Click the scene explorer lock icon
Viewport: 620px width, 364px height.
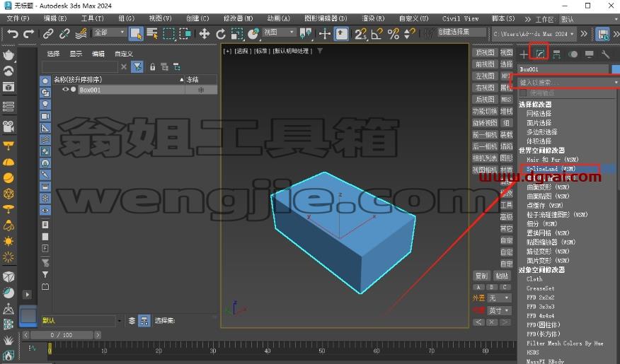tap(153, 67)
